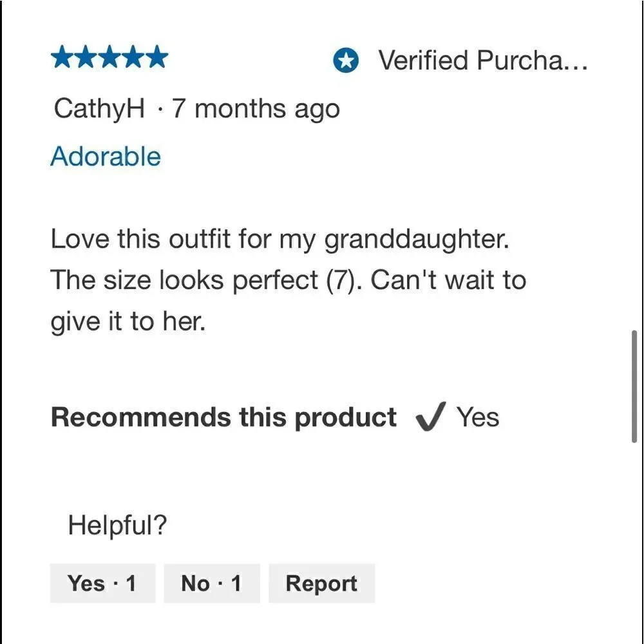Click the recommendation checkmark icon
This screenshot has width=644, height=644.
430,417
